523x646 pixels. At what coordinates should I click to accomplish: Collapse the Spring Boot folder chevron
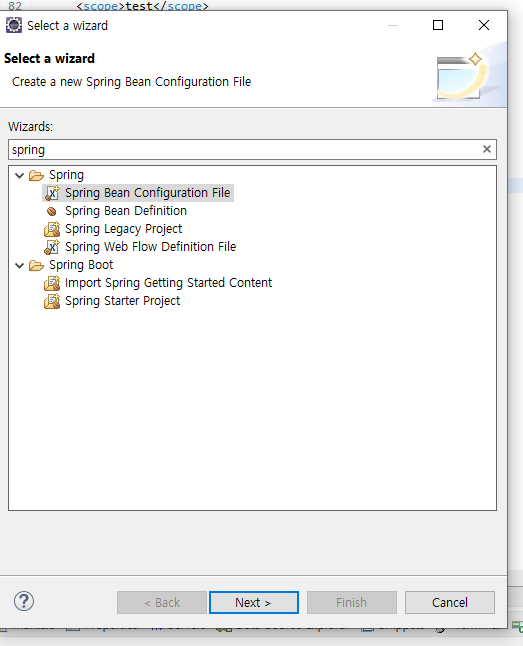pyautogui.click(x=19, y=265)
